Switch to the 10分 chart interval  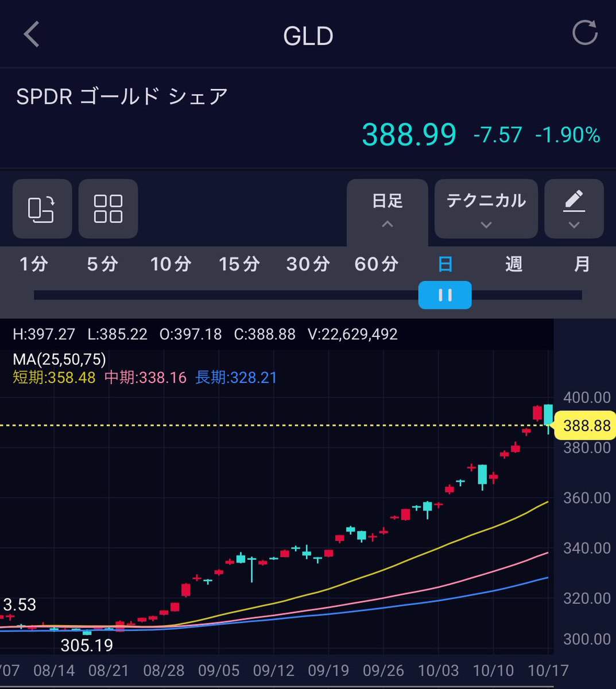point(171,264)
